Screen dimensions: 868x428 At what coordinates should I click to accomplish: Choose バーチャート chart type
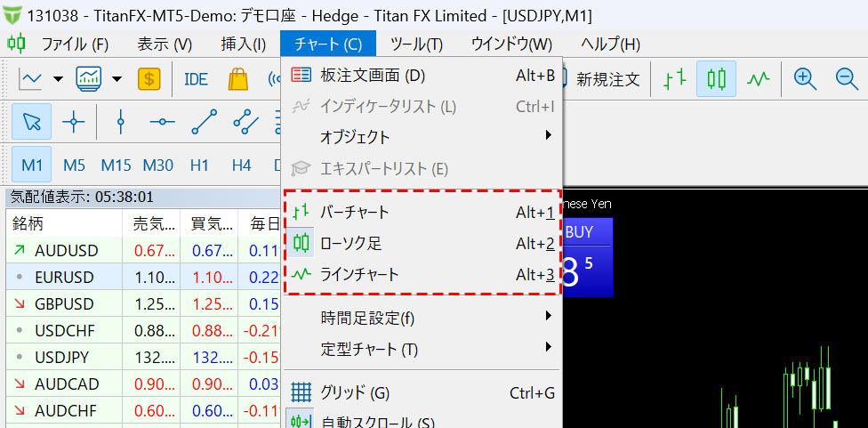click(x=423, y=212)
